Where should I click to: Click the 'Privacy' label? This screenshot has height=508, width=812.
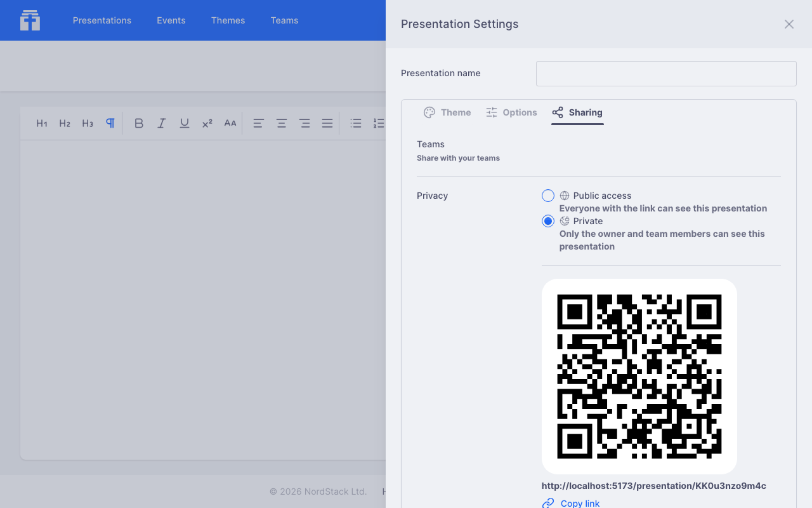point(433,196)
